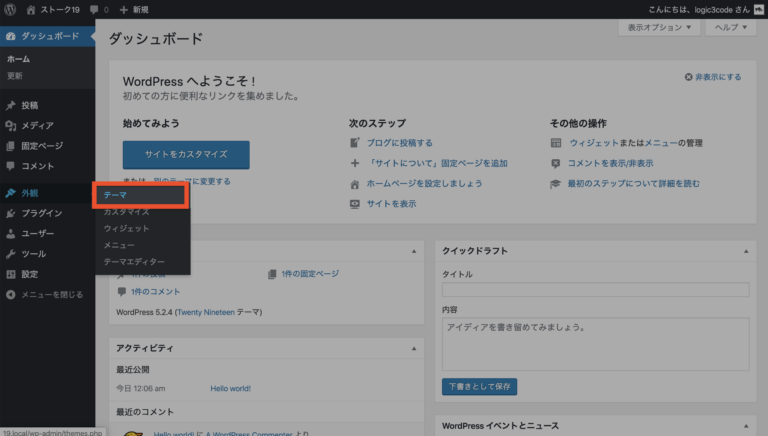Open the ヘルプ dropdown
The width and height of the screenshot is (768, 436).
(x=730, y=27)
